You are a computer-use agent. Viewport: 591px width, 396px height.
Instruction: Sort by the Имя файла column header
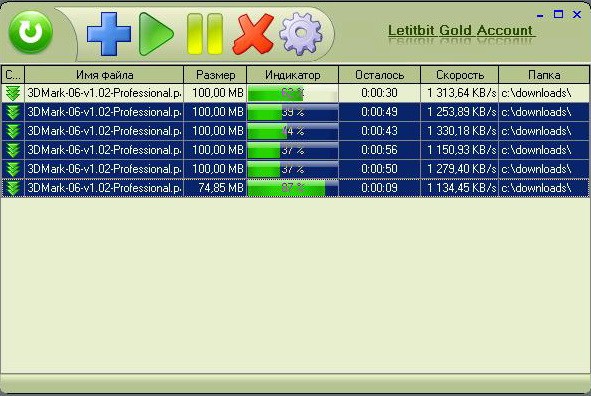pos(104,75)
